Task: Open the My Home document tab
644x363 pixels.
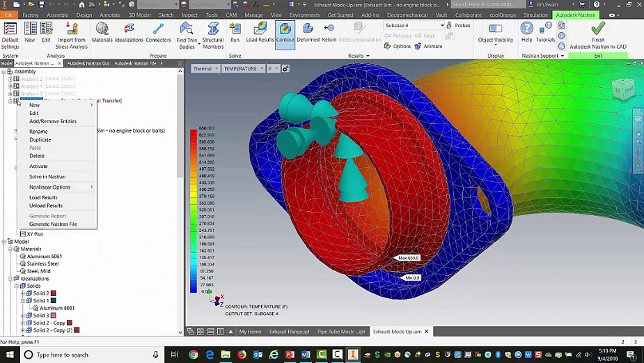Action: (x=250, y=332)
